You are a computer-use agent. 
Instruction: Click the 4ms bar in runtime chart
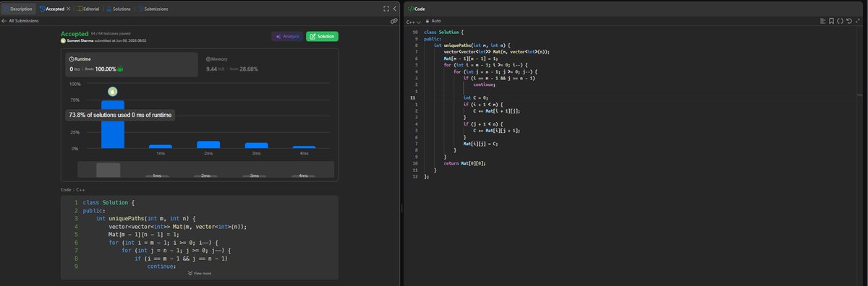[x=304, y=147]
